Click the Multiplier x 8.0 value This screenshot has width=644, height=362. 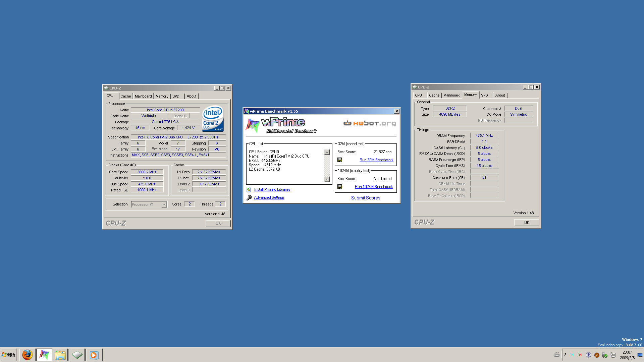147,178
